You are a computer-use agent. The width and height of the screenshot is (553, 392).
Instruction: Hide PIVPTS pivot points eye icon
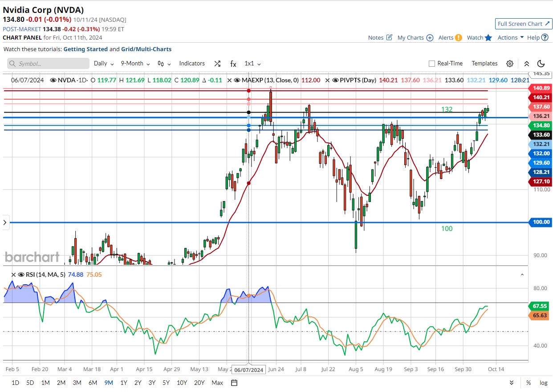click(335, 80)
